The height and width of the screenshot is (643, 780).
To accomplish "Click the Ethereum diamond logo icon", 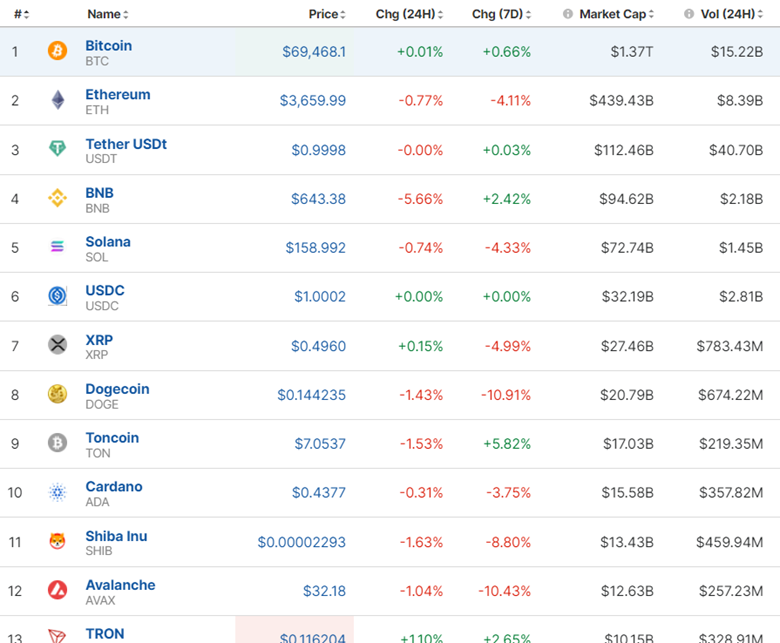I will pos(58,100).
